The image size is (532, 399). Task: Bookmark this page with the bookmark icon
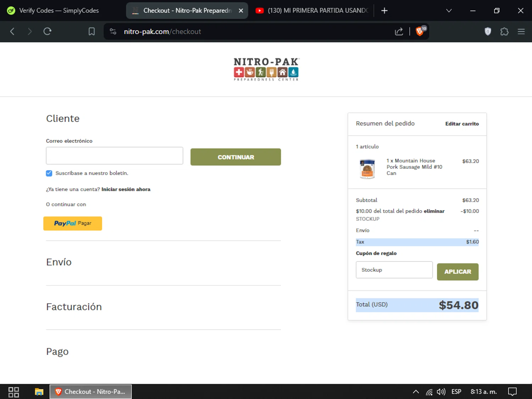tap(92, 32)
